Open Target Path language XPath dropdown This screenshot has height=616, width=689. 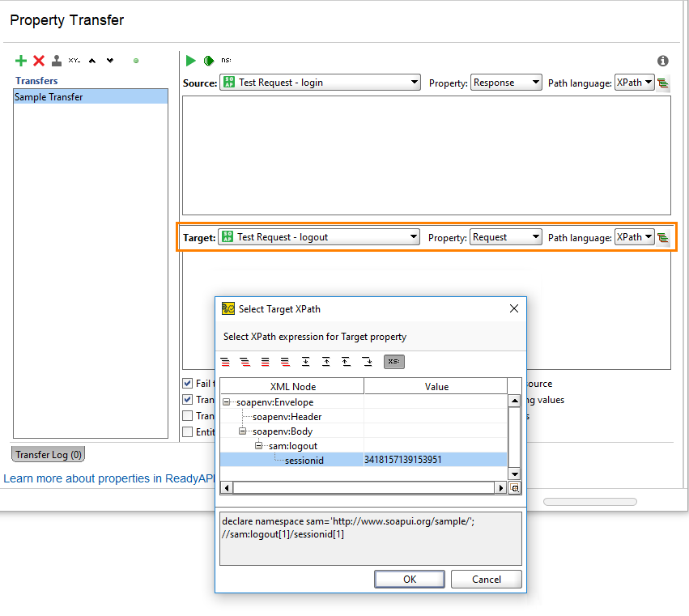coord(635,237)
